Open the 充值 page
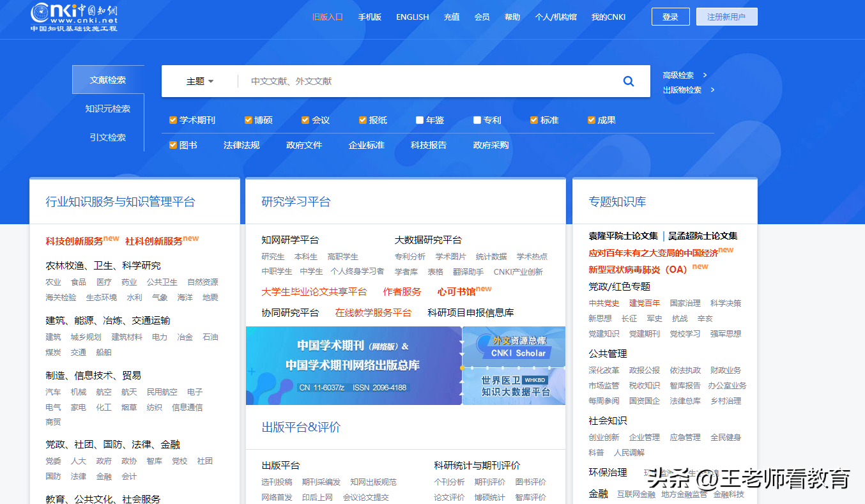Image resolution: width=865 pixels, height=504 pixels. [x=452, y=17]
